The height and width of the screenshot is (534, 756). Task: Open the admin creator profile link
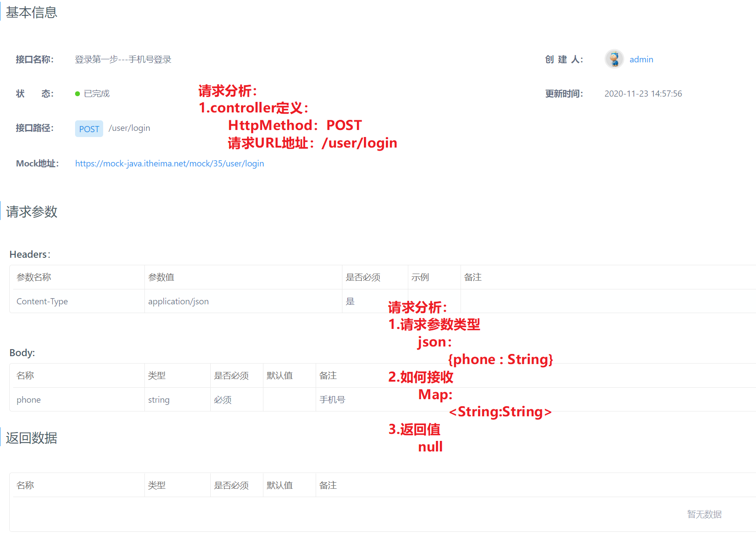pyautogui.click(x=641, y=59)
